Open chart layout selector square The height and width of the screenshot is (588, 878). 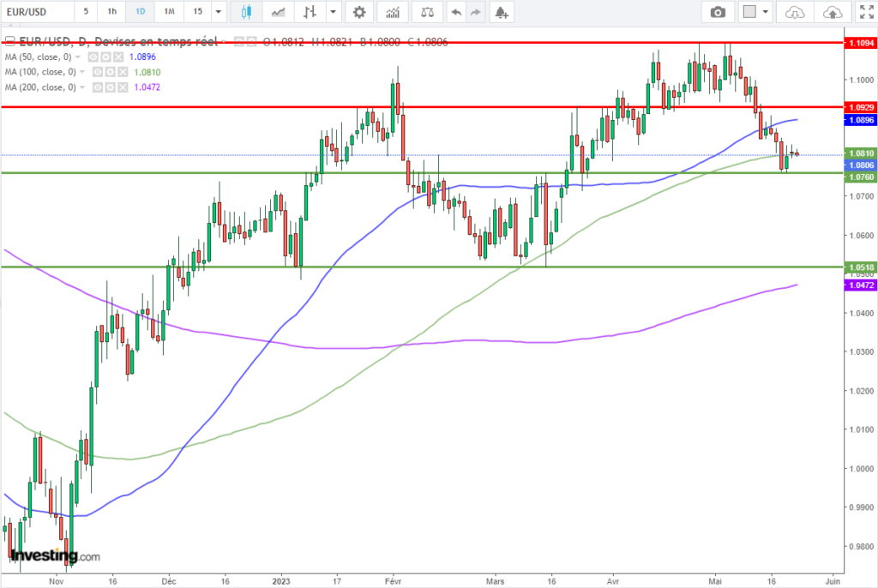749,12
